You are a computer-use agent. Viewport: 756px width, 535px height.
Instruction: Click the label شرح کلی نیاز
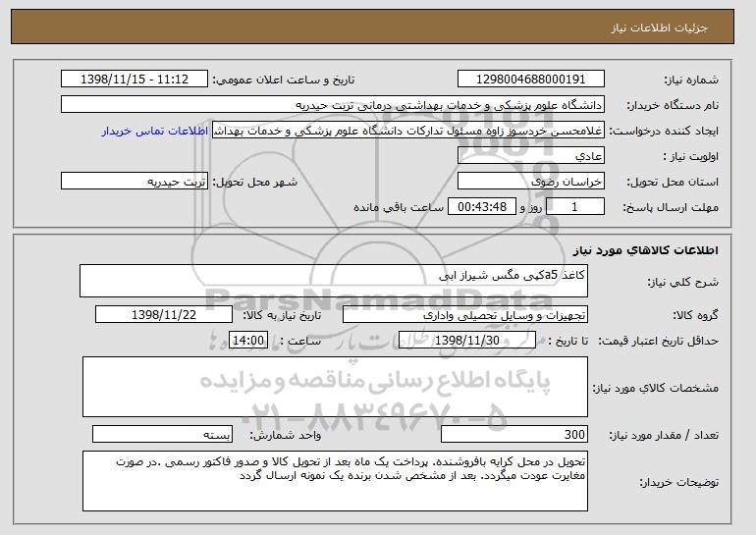click(682, 283)
